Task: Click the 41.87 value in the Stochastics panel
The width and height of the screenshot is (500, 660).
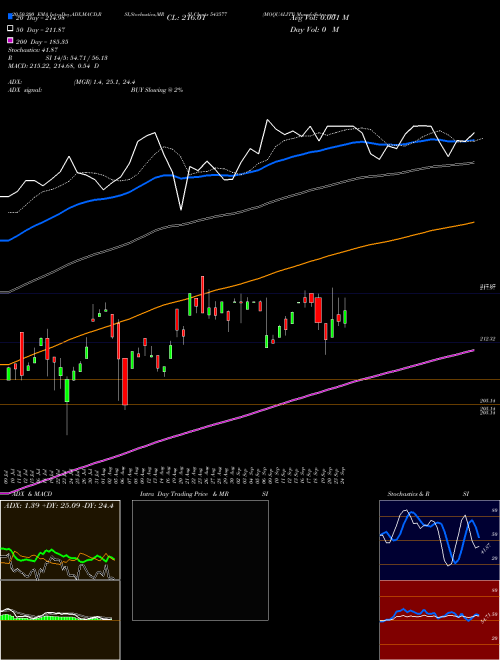Action: coord(485,549)
